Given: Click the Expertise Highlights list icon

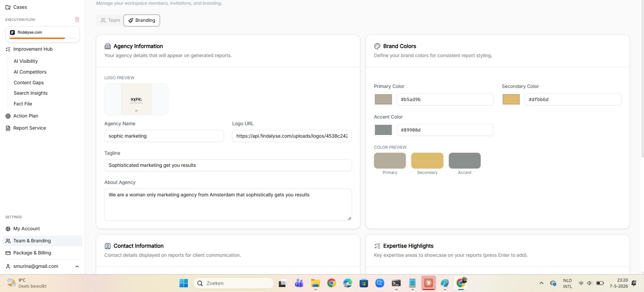Looking at the screenshot, I should pyautogui.click(x=377, y=246).
